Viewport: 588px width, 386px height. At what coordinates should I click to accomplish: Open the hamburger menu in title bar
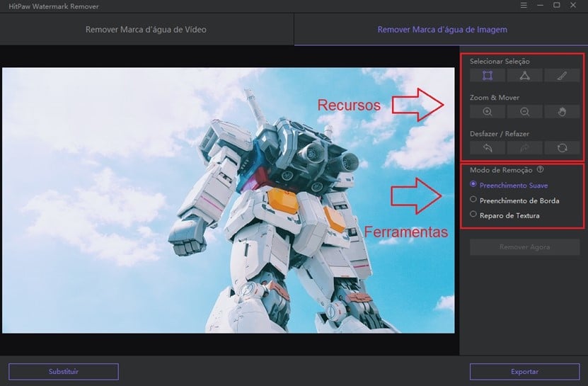[524, 6]
